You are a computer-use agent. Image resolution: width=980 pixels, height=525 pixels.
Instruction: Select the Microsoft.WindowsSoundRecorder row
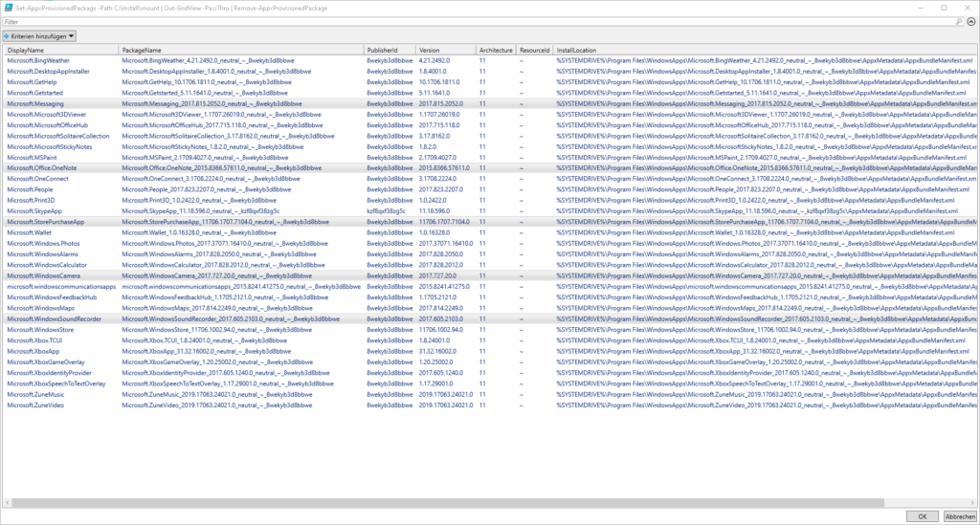click(490, 318)
